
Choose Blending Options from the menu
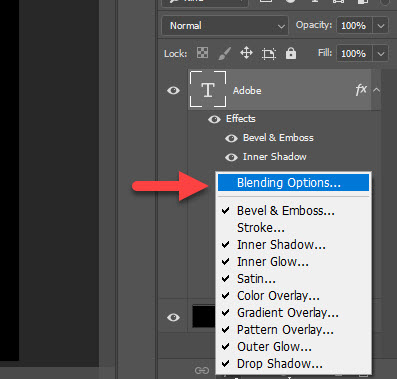[x=293, y=183]
